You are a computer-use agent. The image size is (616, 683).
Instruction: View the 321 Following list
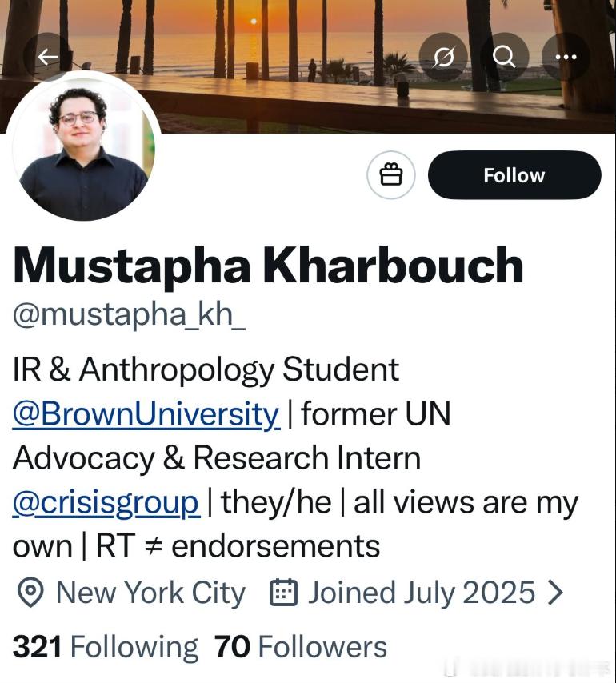105,647
